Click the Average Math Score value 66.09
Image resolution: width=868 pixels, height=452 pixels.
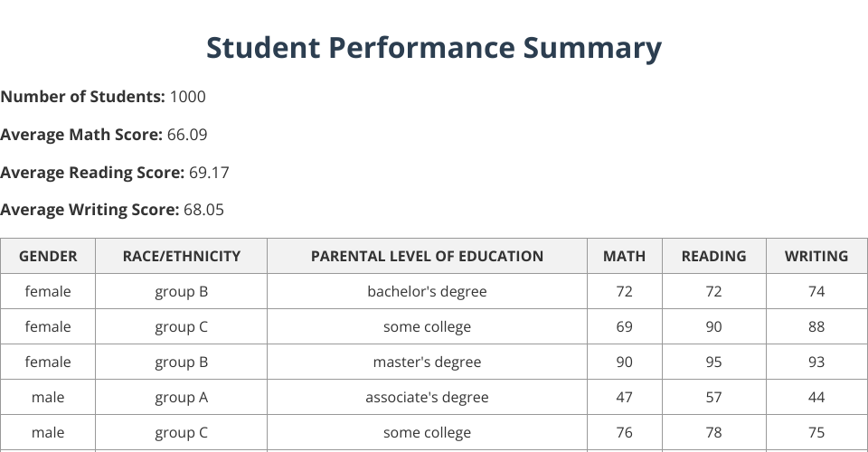pos(187,135)
